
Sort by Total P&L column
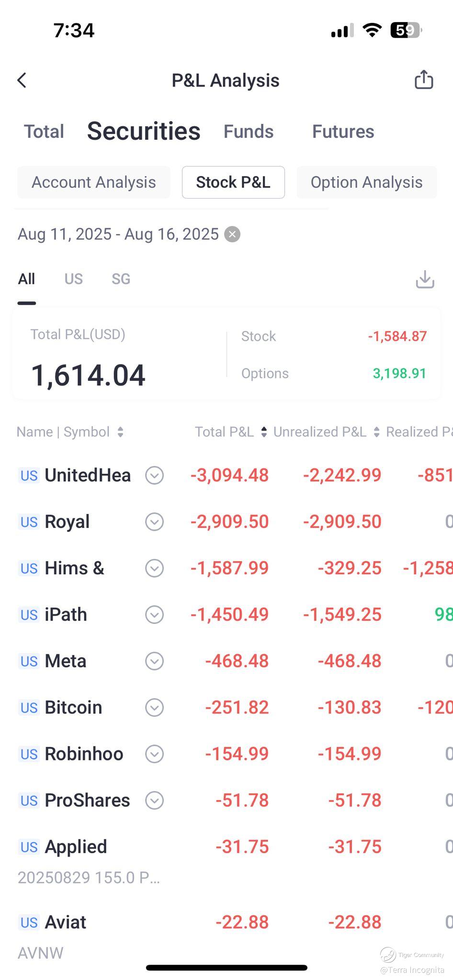(x=230, y=432)
